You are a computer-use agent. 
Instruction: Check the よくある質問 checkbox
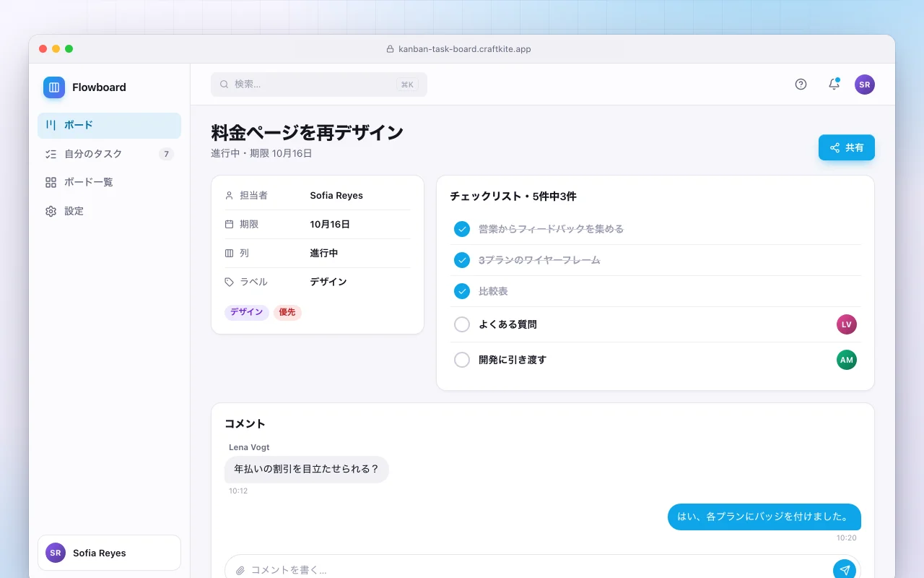pos(462,324)
